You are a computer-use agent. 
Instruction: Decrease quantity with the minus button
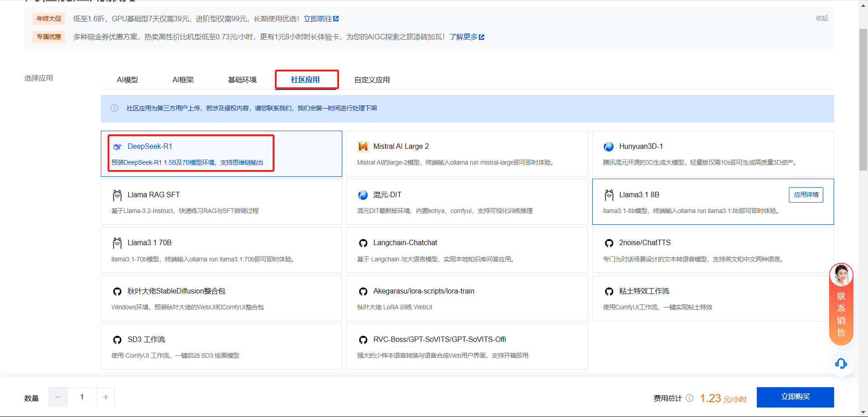(x=58, y=397)
